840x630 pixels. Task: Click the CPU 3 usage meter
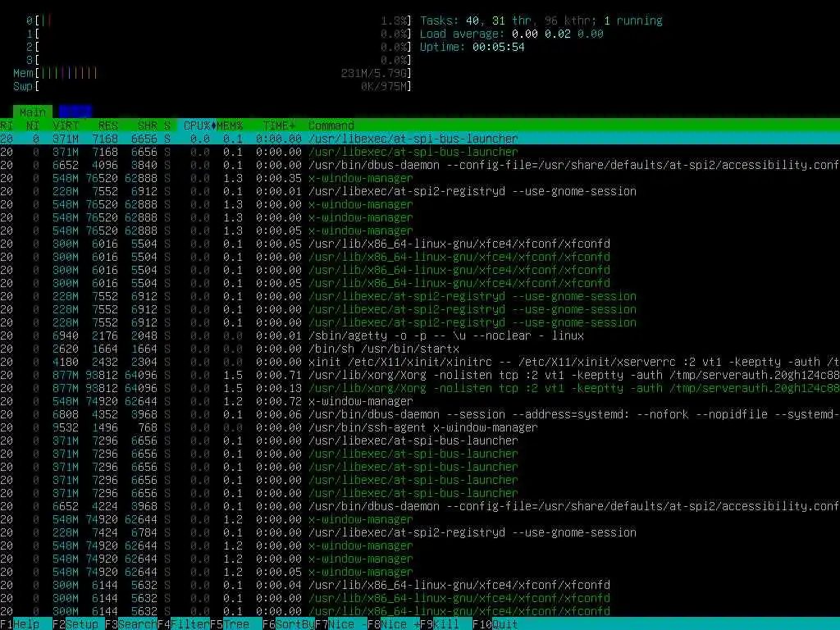click(220, 60)
